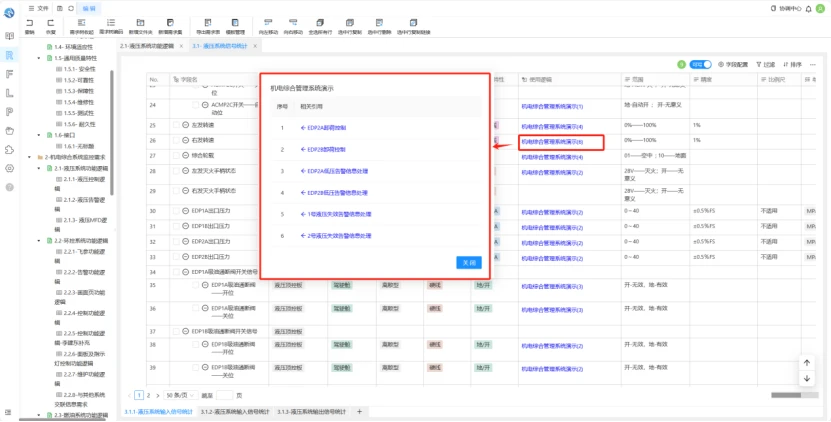
Task: Click the 新增文件夹 new folder icon
Action: (x=140, y=23)
